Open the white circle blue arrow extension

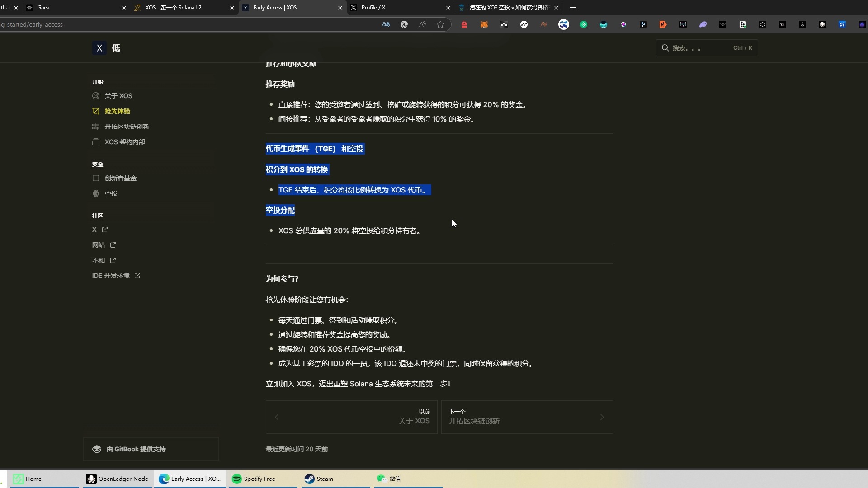(x=563, y=24)
